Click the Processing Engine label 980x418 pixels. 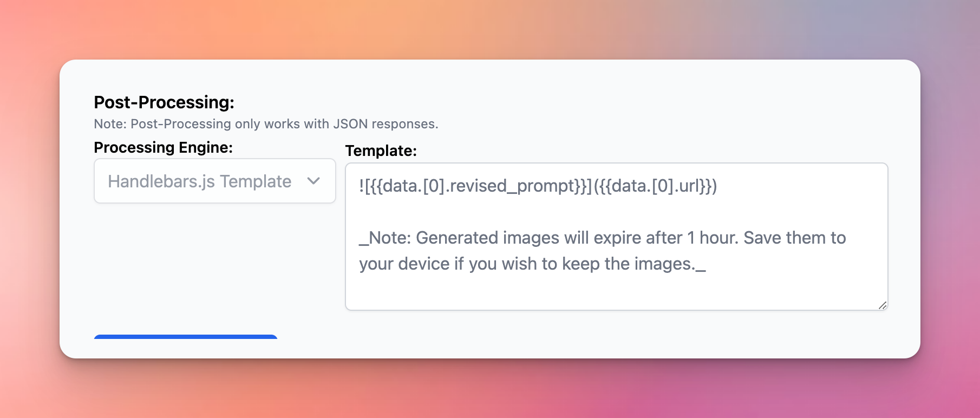coord(163,147)
